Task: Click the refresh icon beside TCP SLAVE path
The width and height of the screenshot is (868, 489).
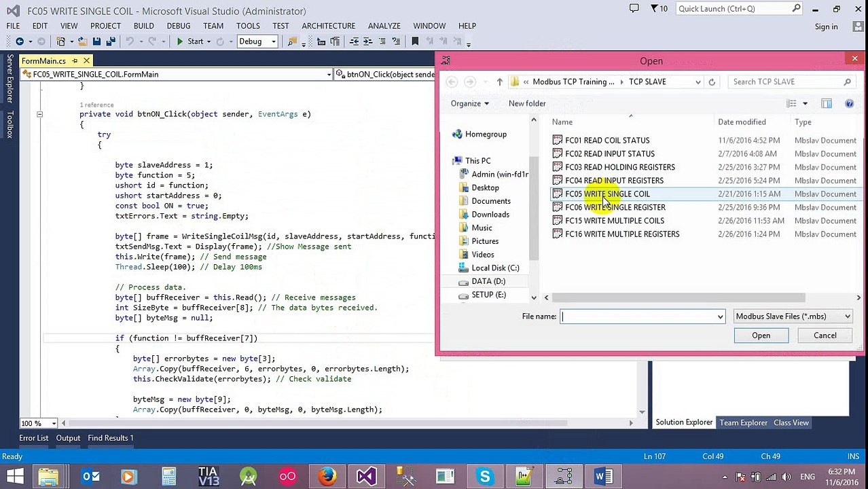Action: pyautogui.click(x=712, y=81)
